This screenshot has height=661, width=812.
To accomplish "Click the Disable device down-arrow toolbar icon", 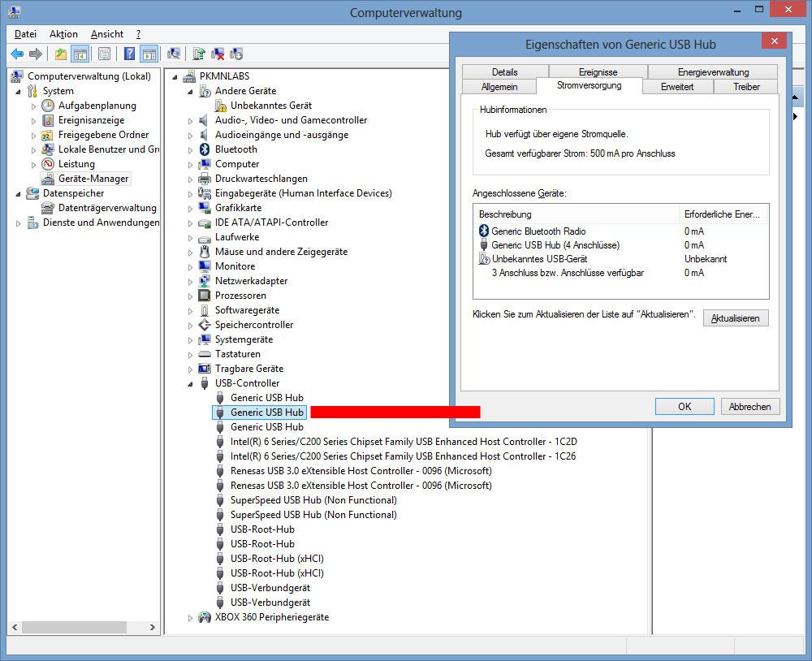I will coord(236,54).
